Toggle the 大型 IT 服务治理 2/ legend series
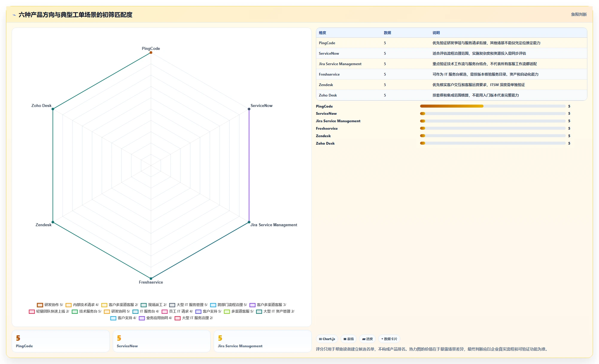 194,318
